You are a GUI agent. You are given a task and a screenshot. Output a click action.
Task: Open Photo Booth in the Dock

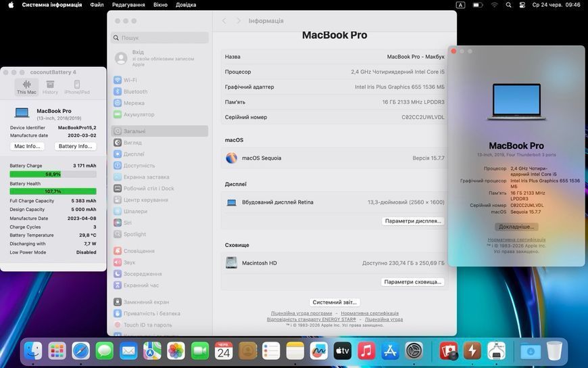point(449,352)
